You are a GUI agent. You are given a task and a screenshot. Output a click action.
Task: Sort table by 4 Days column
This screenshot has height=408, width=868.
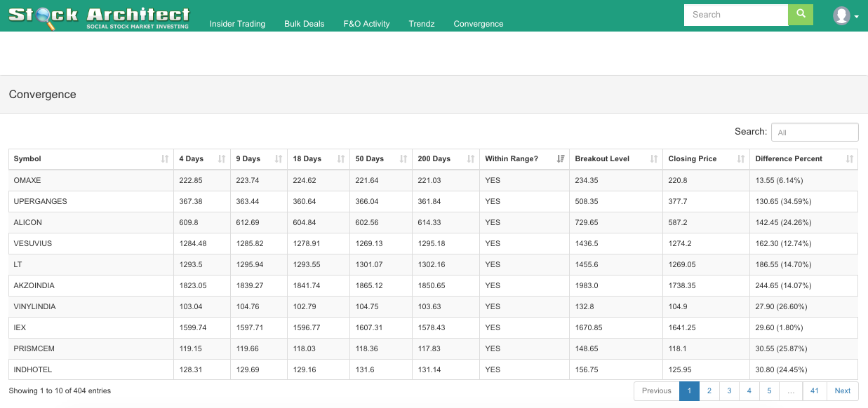pyautogui.click(x=202, y=159)
